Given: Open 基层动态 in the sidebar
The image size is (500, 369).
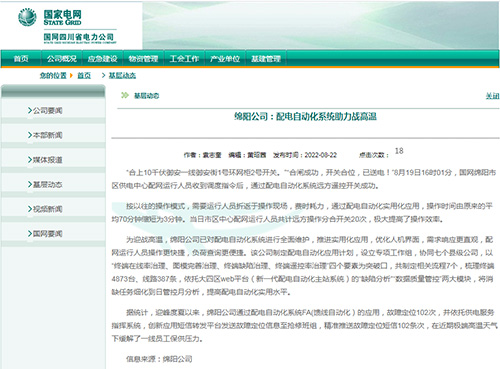Looking at the screenshot, I should [x=48, y=185].
